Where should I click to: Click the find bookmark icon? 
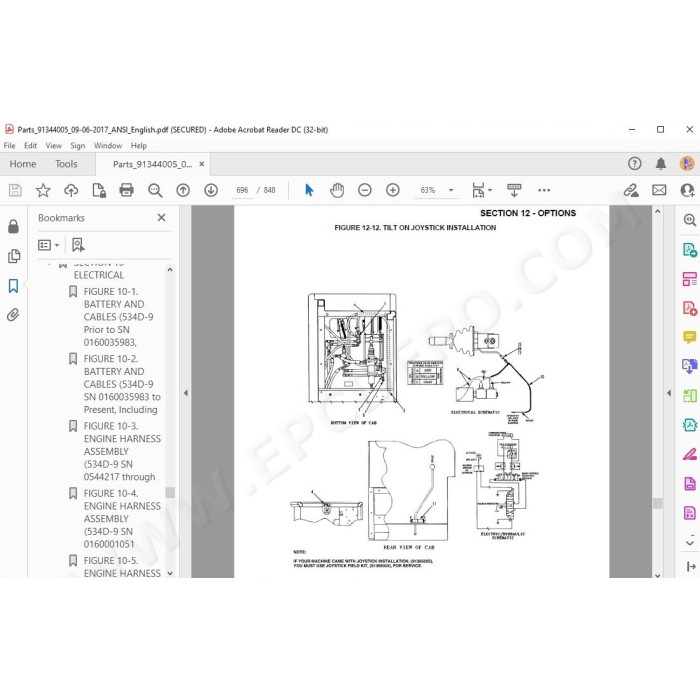(78, 245)
